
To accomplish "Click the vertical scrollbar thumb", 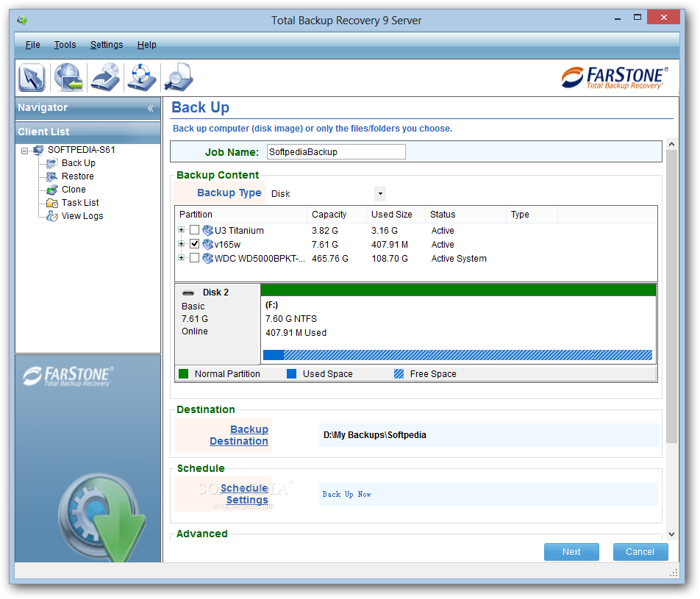I will 671,296.
